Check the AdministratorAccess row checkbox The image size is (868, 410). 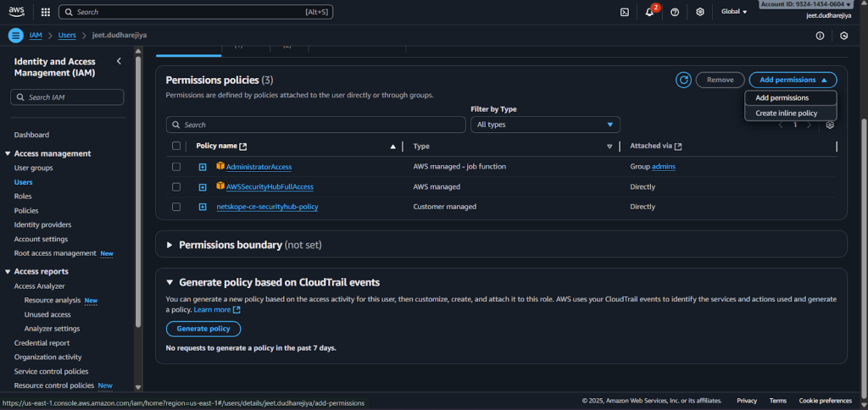pyautogui.click(x=176, y=167)
